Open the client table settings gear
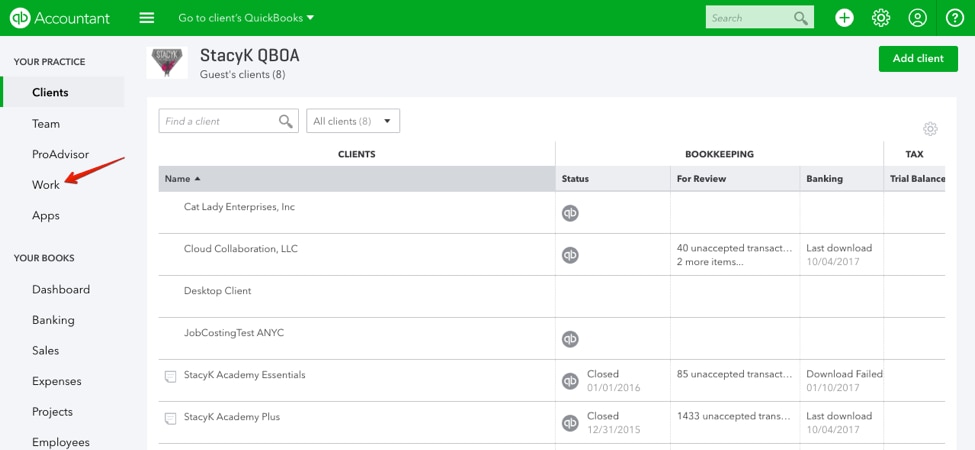 click(930, 129)
